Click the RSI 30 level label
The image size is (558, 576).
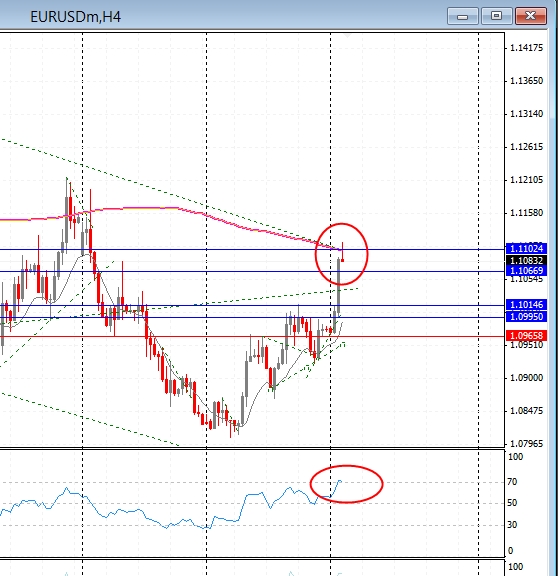pyautogui.click(x=512, y=525)
